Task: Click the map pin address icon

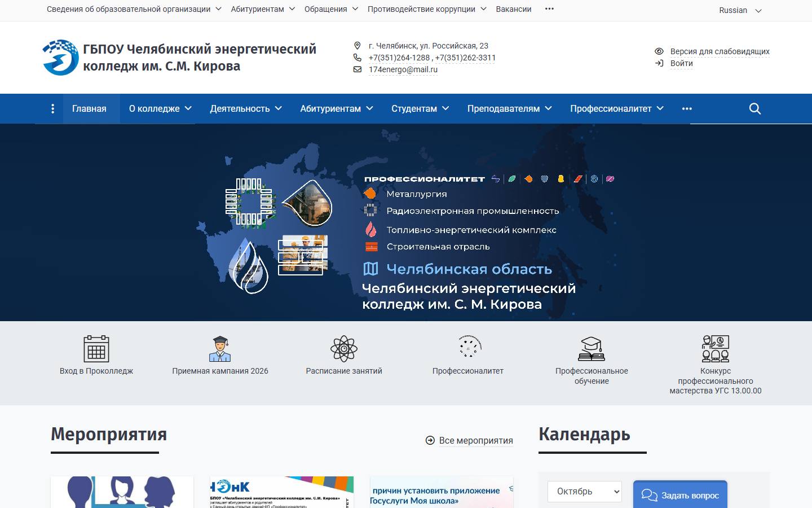Action: (357, 46)
